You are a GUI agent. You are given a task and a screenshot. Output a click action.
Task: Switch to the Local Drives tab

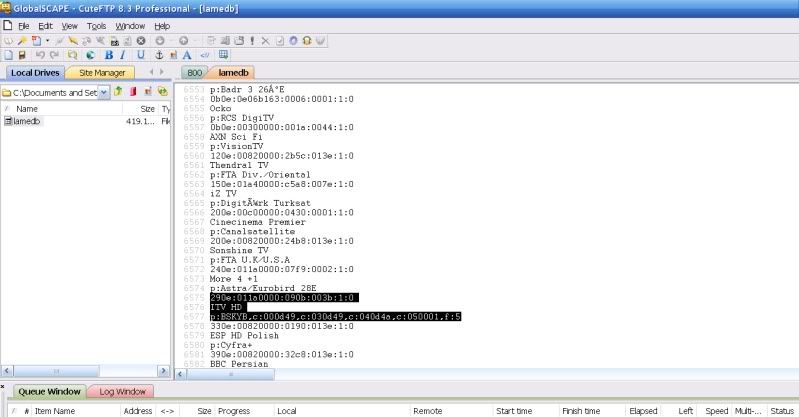tap(35, 73)
